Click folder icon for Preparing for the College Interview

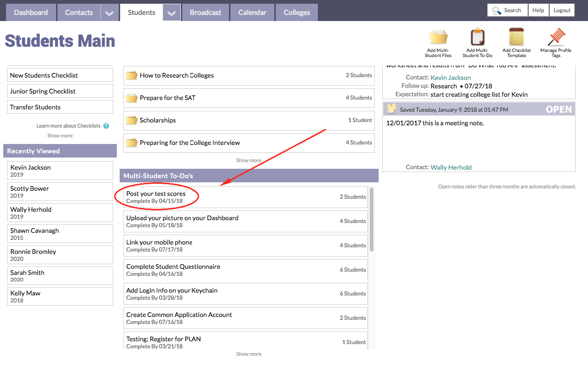tap(132, 143)
